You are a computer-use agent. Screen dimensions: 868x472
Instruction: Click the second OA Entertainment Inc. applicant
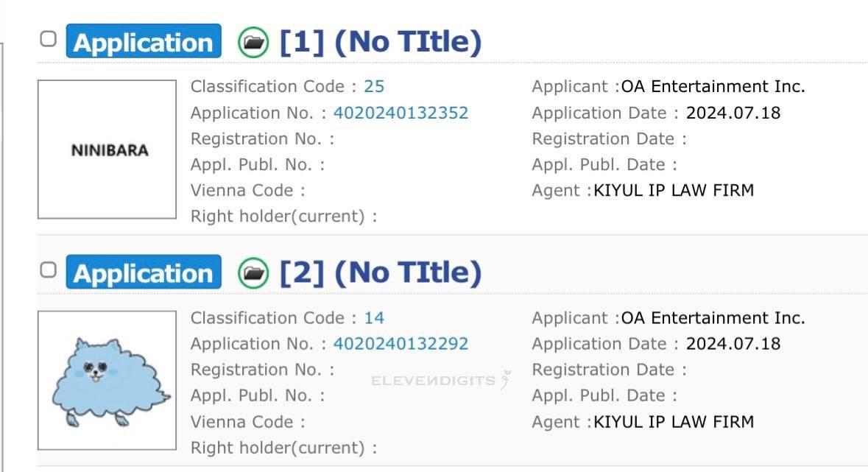pyautogui.click(x=713, y=318)
